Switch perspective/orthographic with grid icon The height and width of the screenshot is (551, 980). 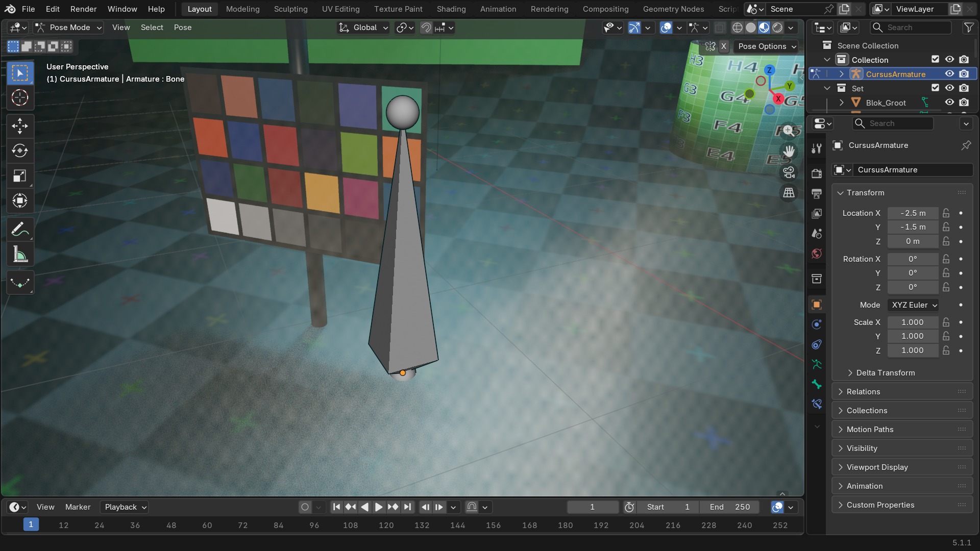[x=789, y=193]
